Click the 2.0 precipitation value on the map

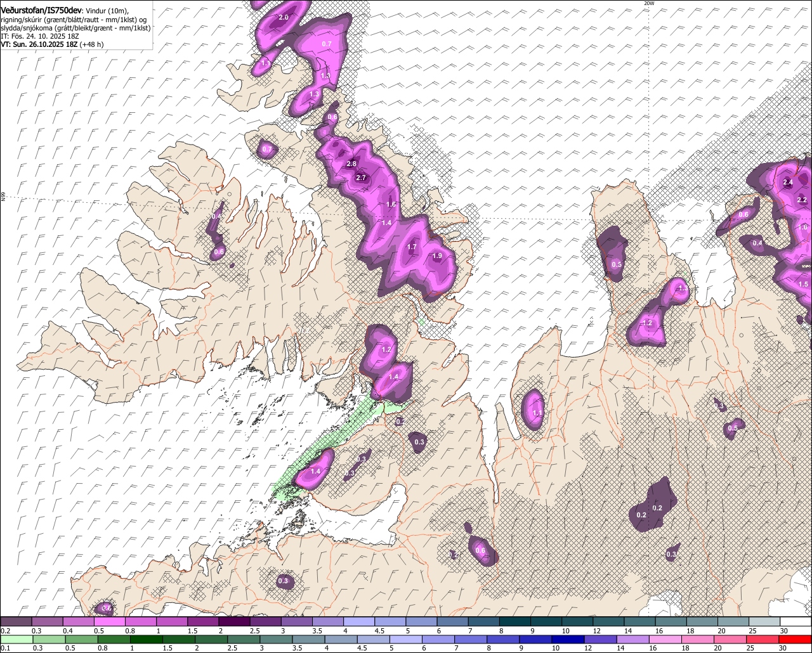(x=284, y=17)
